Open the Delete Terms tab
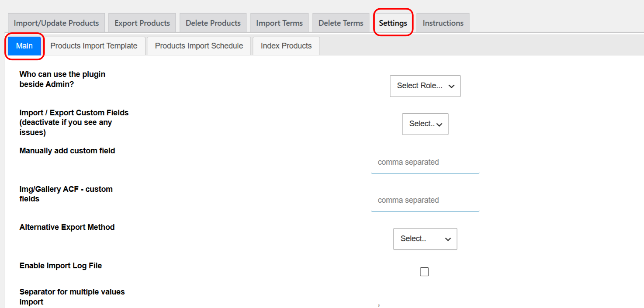The image size is (644, 308). pyautogui.click(x=341, y=23)
